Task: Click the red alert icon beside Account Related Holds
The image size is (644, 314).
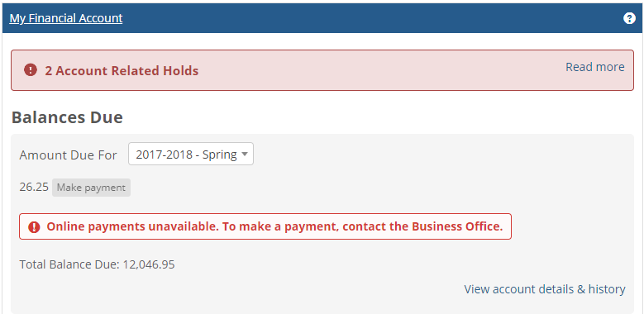Action: point(31,70)
